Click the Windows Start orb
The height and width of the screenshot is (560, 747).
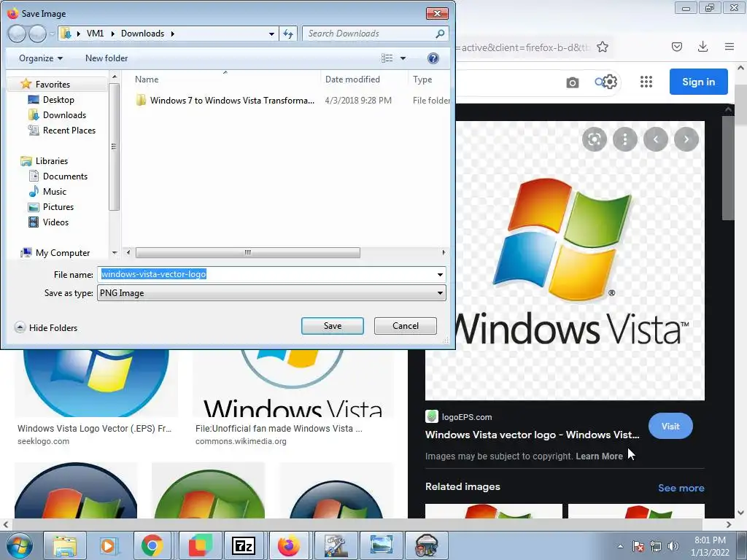[19, 545]
